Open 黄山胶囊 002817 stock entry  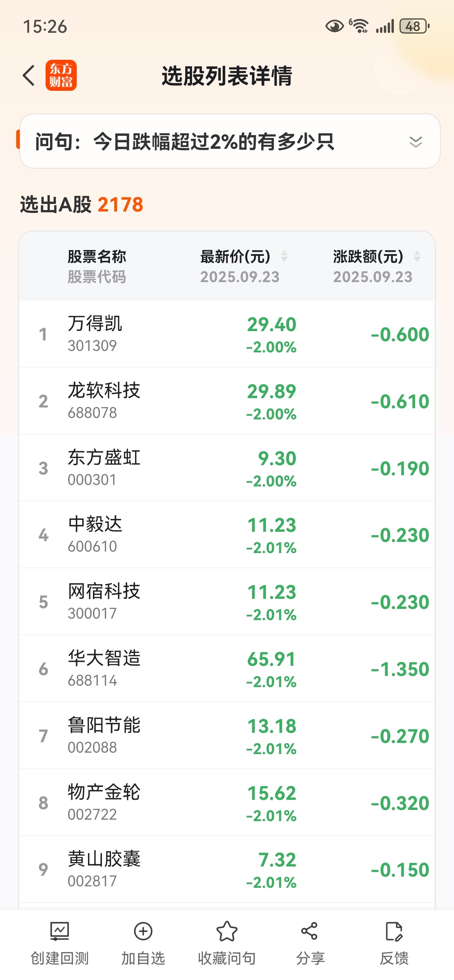227,870
